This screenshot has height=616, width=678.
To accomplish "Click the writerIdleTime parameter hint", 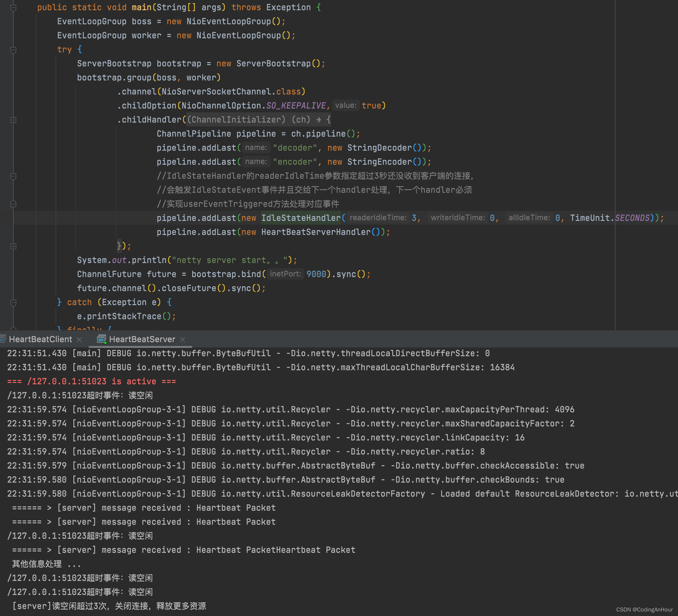I will [x=458, y=218].
